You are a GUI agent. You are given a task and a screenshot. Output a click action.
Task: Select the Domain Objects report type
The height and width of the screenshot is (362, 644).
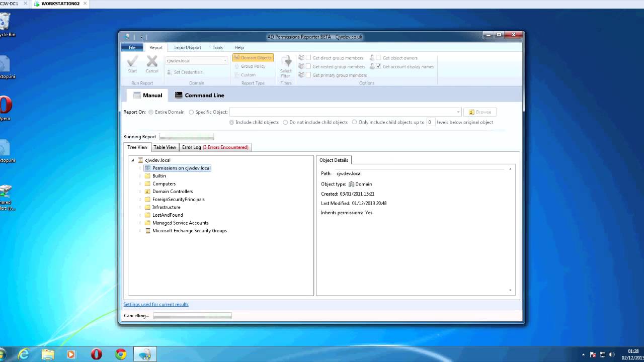pos(253,58)
